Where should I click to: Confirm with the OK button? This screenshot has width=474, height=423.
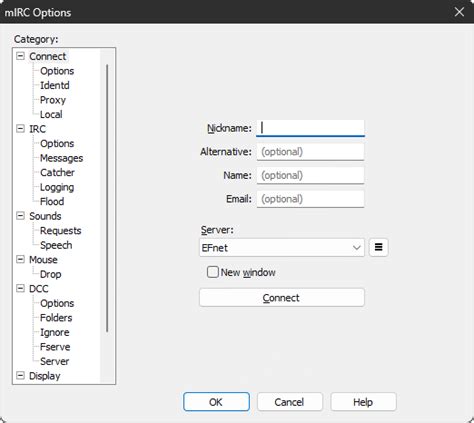click(216, 402)
